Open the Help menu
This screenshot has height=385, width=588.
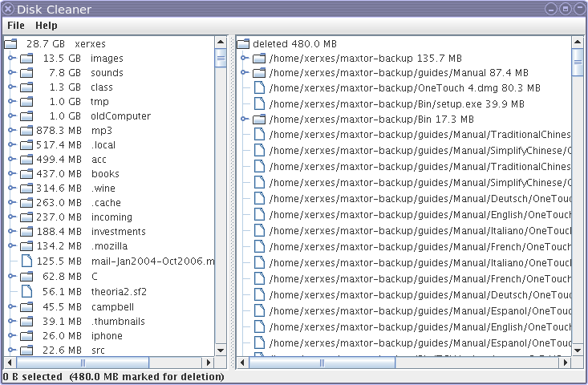[x=47, y=26]
